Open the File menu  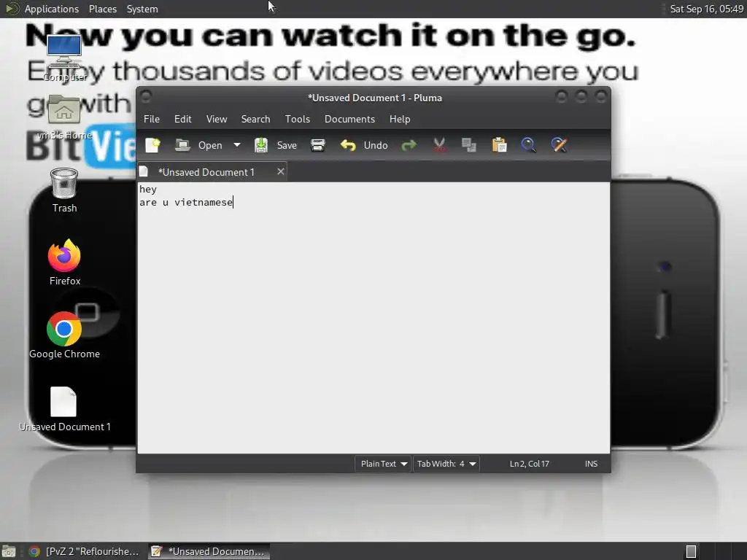[152, 119]
